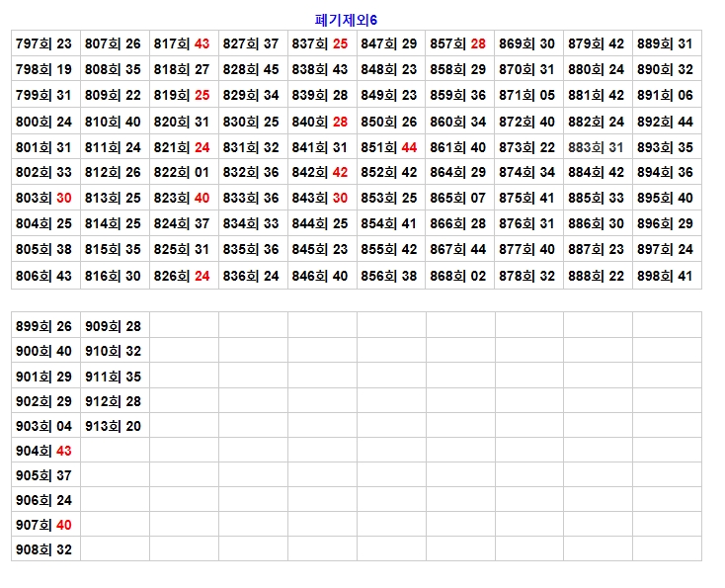The image size is (725, 588).
Task: Select the cell 899회 26
Action: (44, 326)
